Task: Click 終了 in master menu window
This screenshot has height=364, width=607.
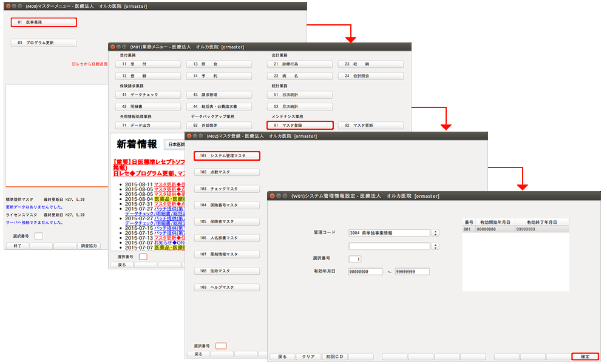Action: [x=18, y=246]
